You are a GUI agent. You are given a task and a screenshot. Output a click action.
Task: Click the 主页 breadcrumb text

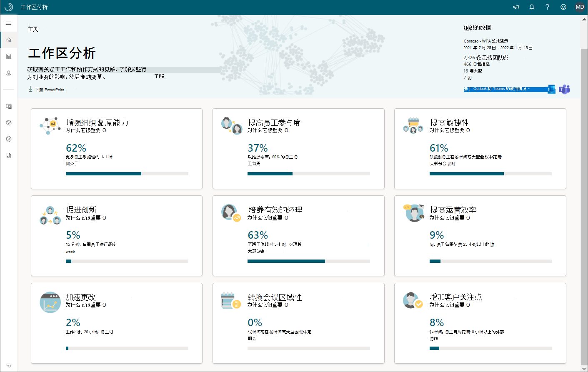tap(33, 29)
